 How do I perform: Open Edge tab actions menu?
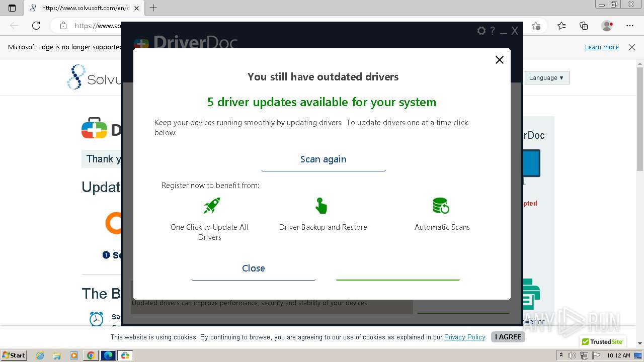tap(12, 8)
